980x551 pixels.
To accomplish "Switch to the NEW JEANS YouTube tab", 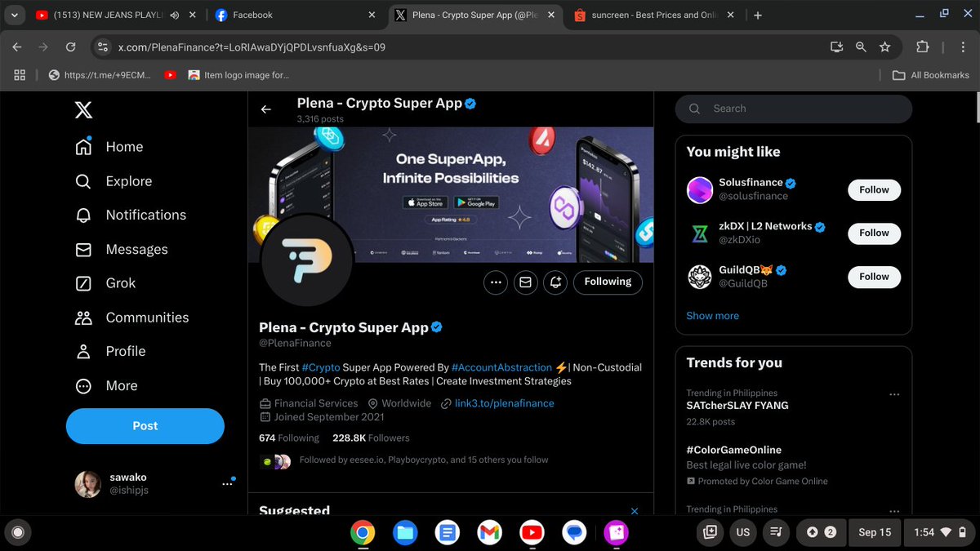I will [x=116, y=15].
